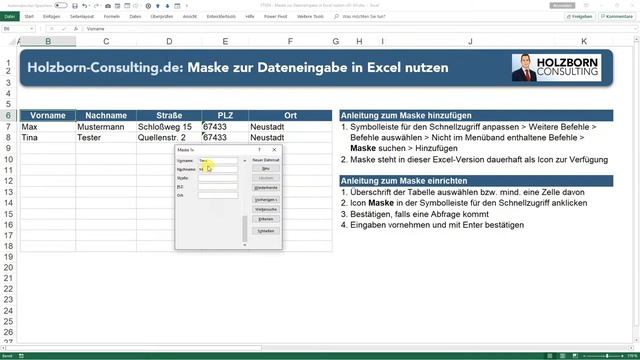The width and height of the screenshot is (640, 360).
Task: Click the camera icon in quick access toolbar
Action: click(x=108, y=6)
